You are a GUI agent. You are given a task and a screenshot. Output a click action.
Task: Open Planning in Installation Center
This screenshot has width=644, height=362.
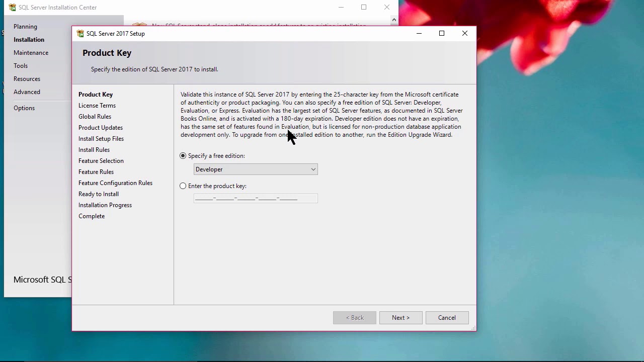(x=25, y=27)
